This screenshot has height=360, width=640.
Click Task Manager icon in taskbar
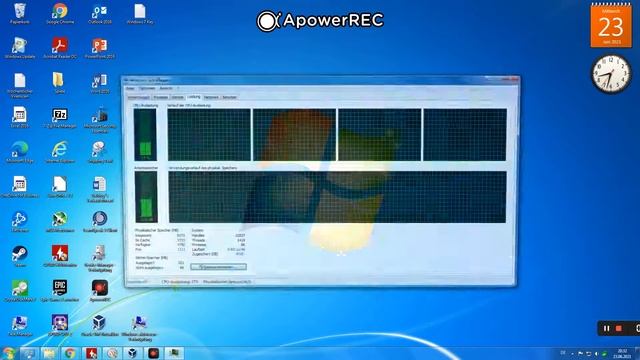174,353
